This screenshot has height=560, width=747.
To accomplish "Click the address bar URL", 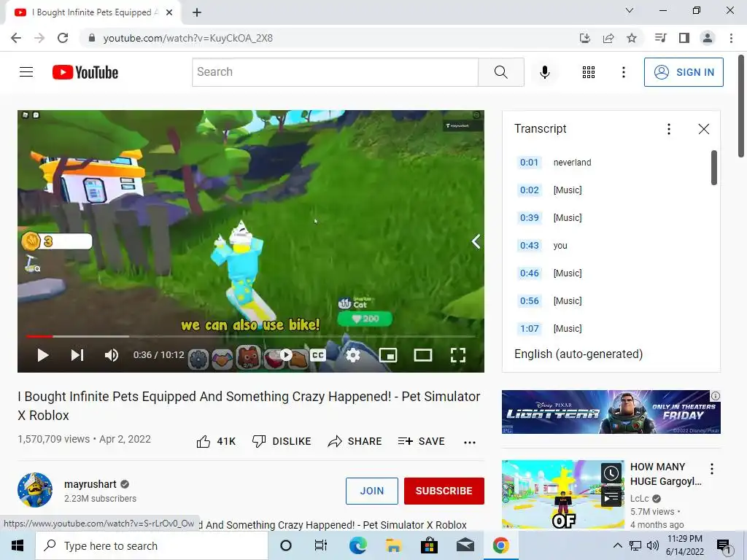I will click(x=187, y=38).
